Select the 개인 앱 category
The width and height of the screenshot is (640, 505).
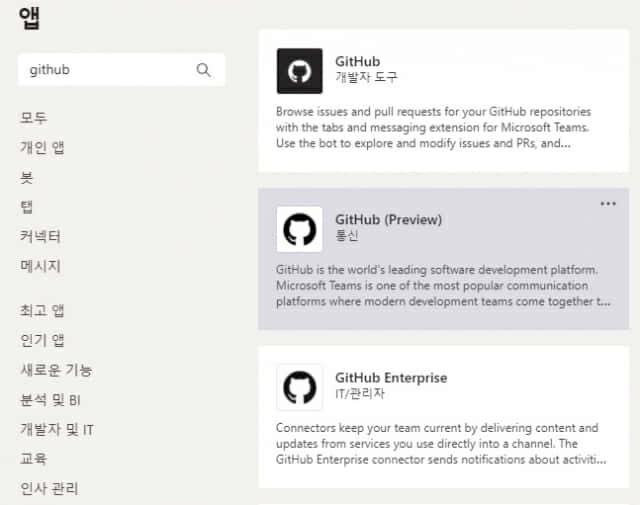click(42, 147)
